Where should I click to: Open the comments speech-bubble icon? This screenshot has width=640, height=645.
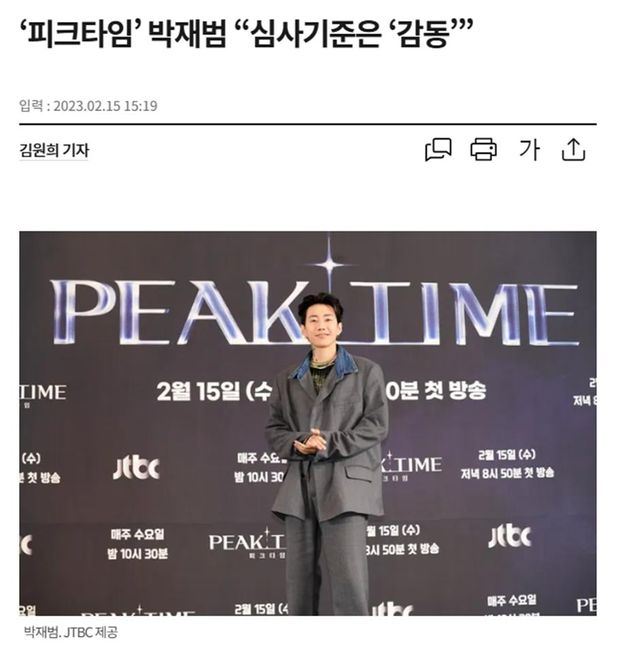pos(438,149)
